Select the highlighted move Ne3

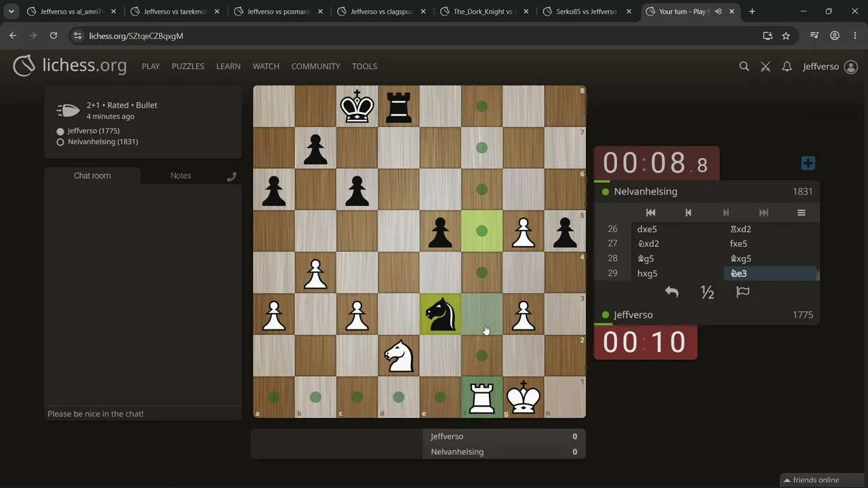770,274
